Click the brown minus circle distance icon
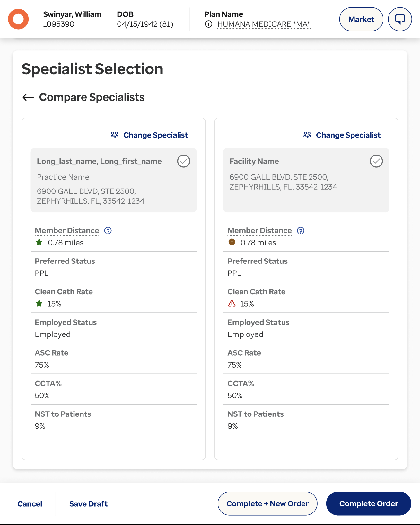The width and height of the screenshot is (420, 525). pyautogui.click(x=232, y=242)
